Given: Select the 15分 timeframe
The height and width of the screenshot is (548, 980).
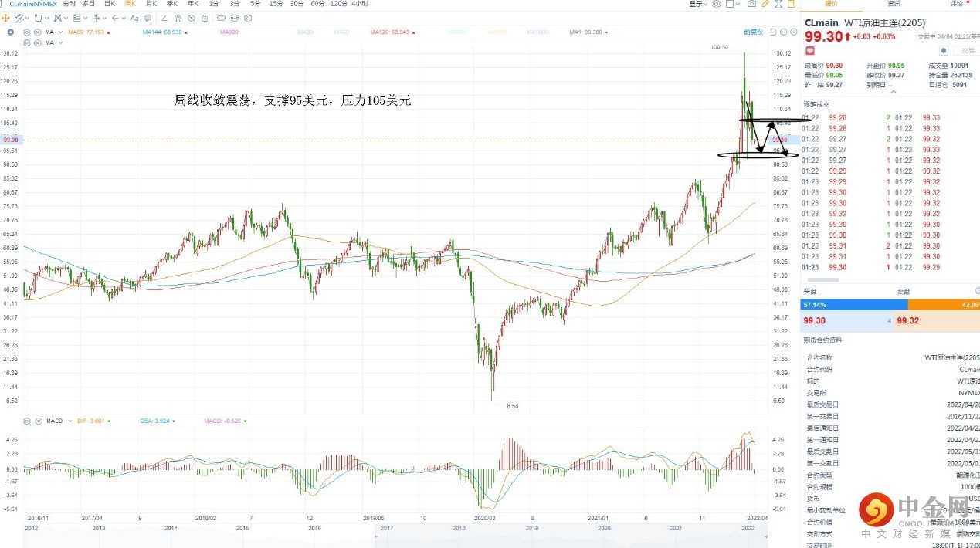Looking at the screenshot, I should [x=276, y=4].
